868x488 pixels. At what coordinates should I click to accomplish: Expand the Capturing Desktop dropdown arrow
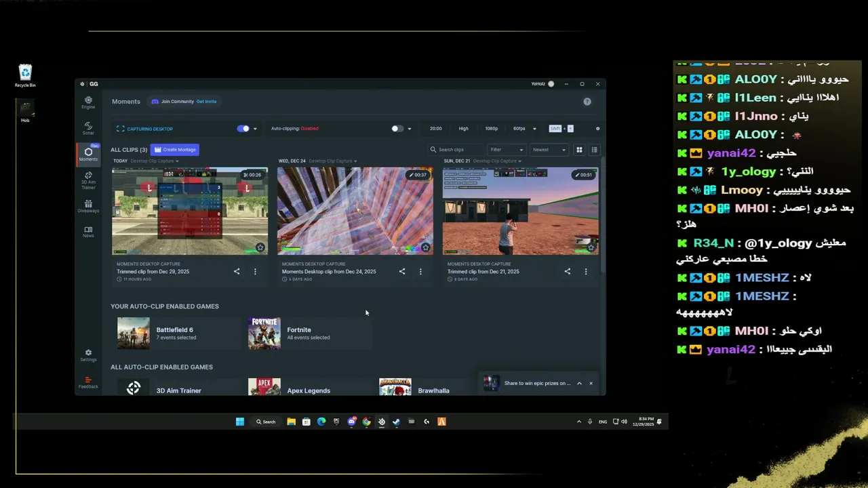pyautogui.click(x=255, y=129)
